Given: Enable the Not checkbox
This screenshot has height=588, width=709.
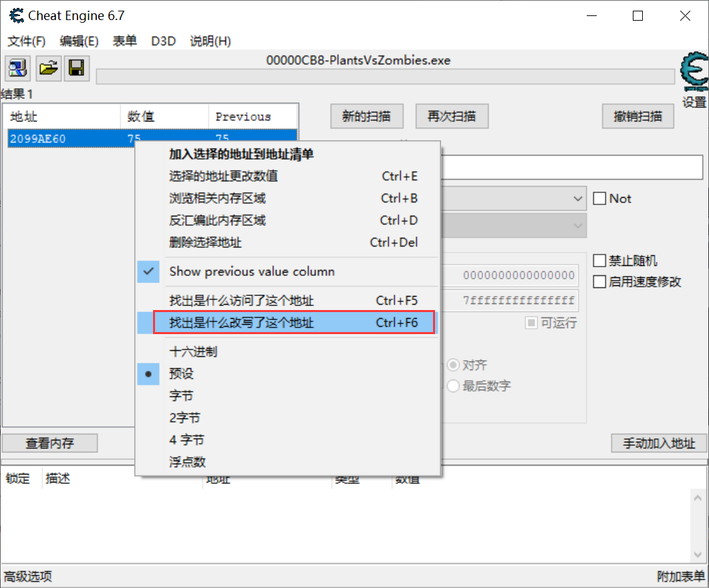Looking at the screenshot, I should point(599,198).
